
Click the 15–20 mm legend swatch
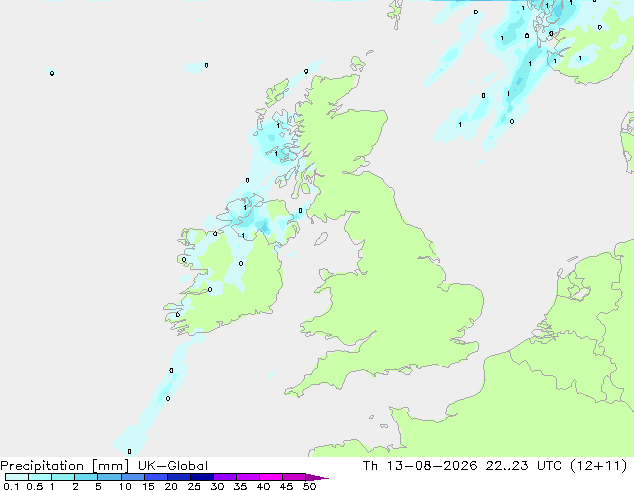click(156, 477)
